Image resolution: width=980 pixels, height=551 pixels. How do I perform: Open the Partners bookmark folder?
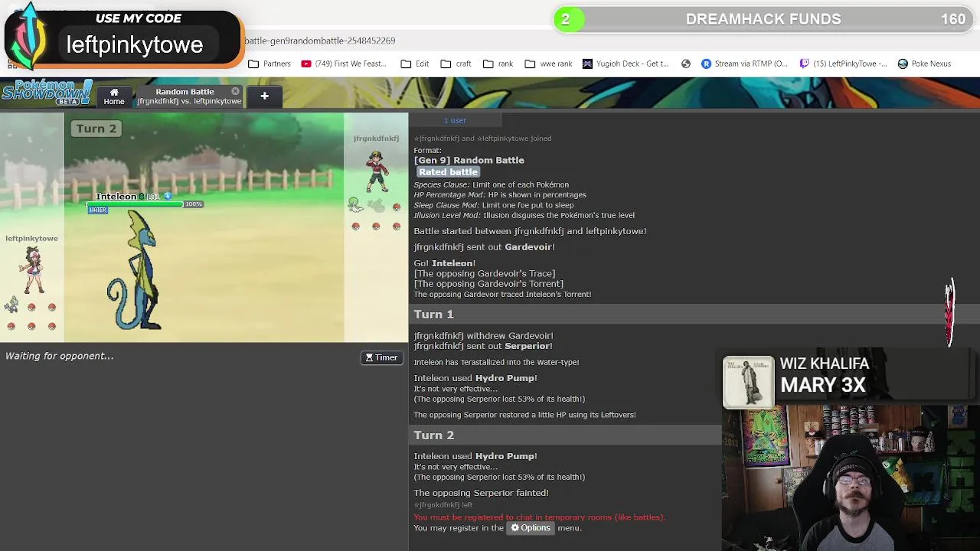(269, 64)
